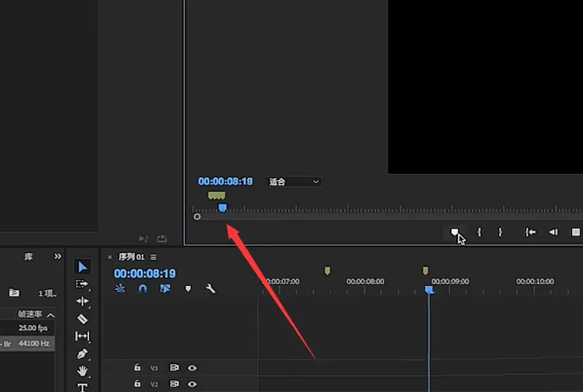Select the Ripple Edit tool
This screenshot has width=583, height=392.
pyautogui.click(x=82, y=301)
